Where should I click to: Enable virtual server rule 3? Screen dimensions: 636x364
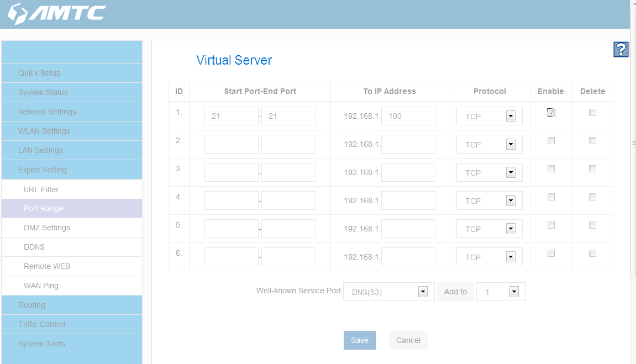click(551, 168)
